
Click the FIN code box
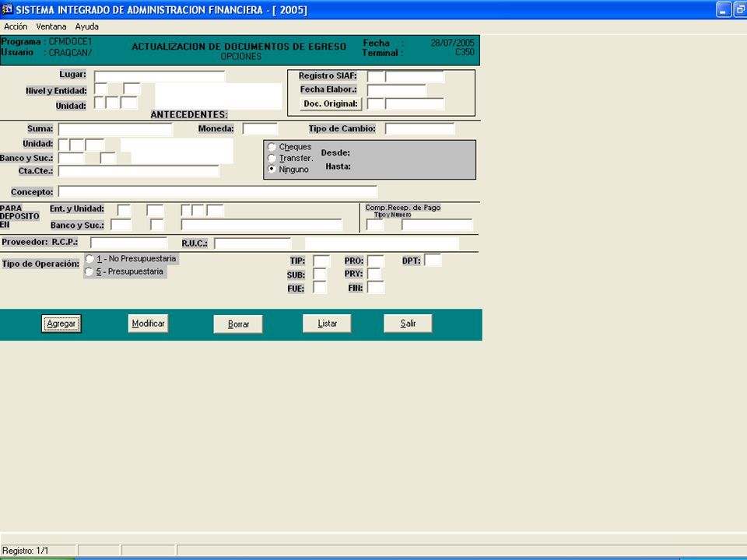coord(375,288)
